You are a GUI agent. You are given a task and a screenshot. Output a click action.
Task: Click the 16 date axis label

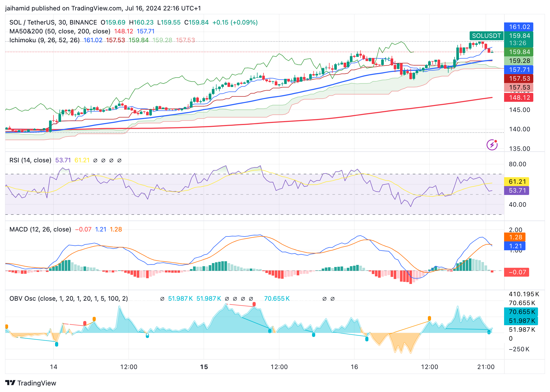[x=354, y=367]
